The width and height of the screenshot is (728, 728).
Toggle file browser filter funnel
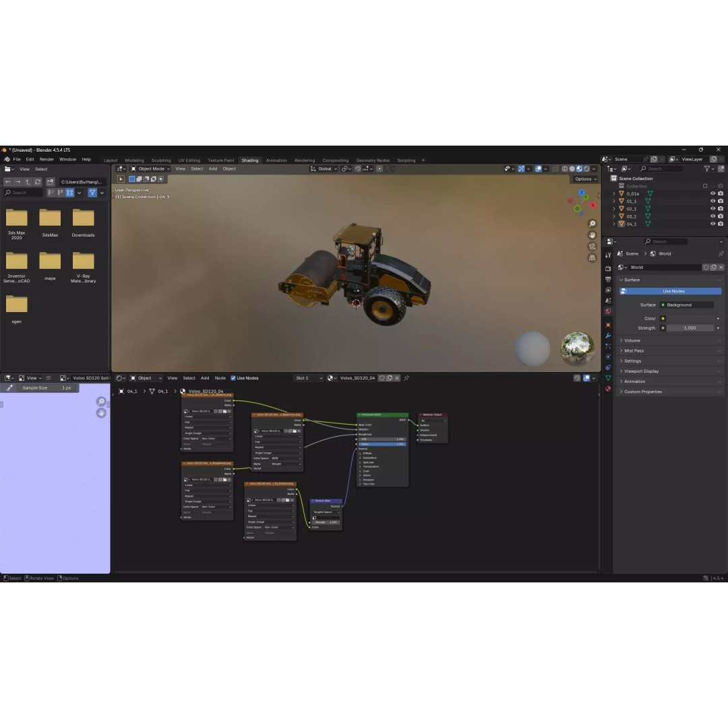92,193
